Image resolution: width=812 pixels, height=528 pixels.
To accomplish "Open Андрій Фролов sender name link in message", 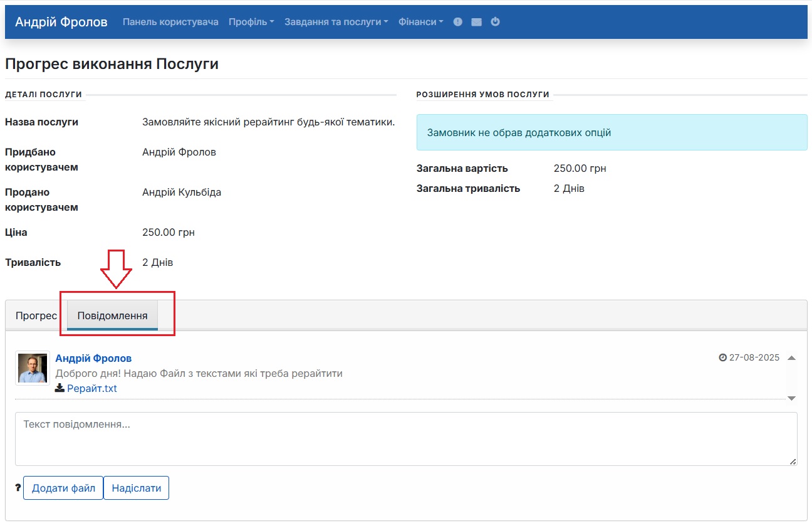I will tap(93, 358).
